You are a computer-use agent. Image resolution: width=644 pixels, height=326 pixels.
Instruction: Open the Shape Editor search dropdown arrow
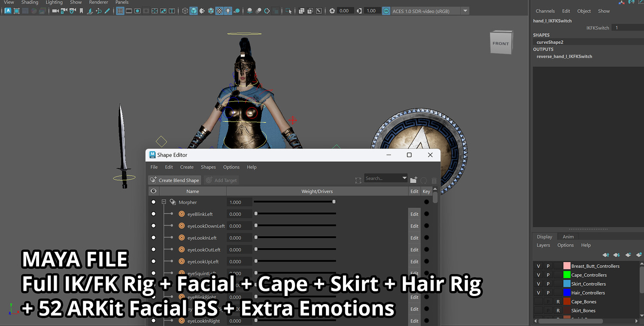[x=404, y=178]
